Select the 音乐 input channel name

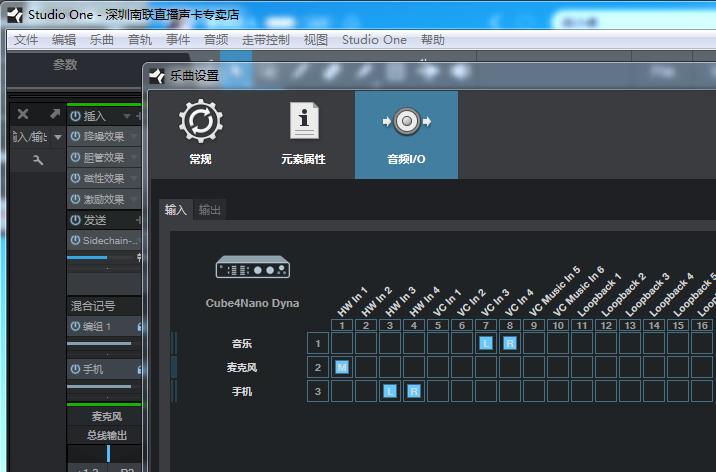pyautogui.click(x=242, y=343)
